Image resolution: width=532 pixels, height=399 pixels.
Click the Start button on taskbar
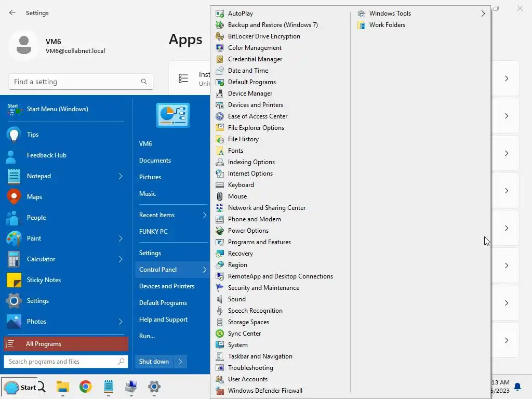click(x=19, y=387)
